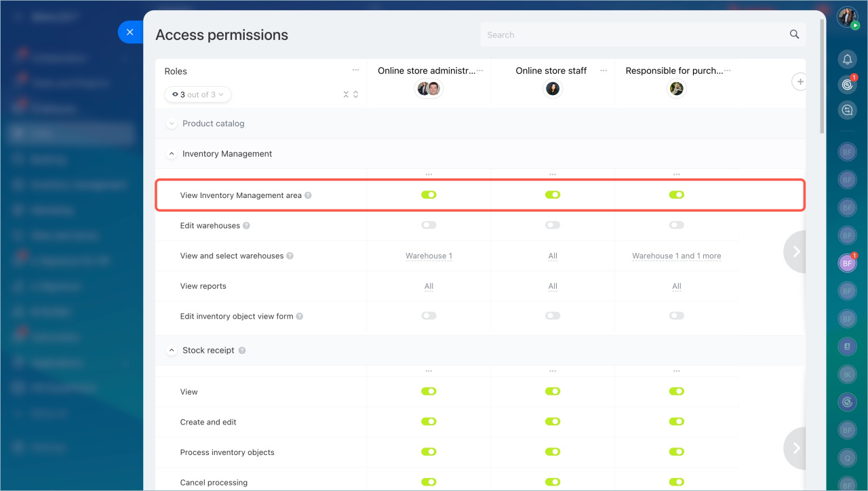Collapse the Stock receipt section
This screenshot has width=868, height=491.
pos(171,351)
